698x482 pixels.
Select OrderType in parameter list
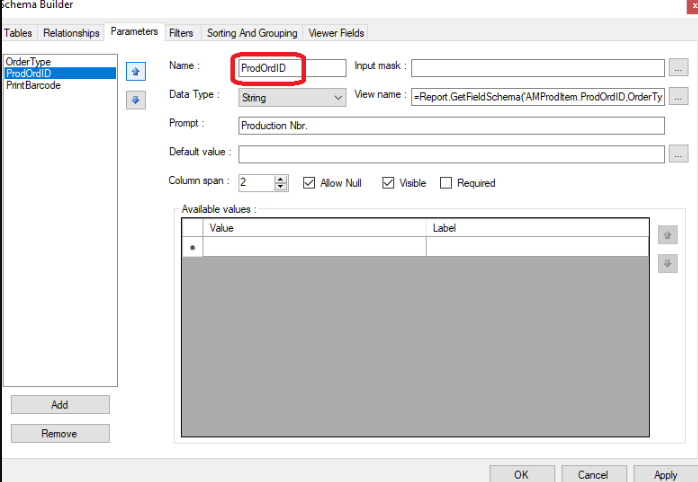pos(29,61)
